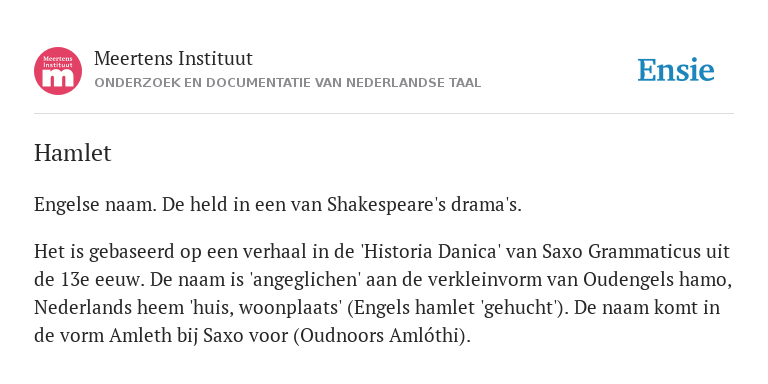The image size is (768, 384).
Task: Click the sentence starting 'Engelse naam'
Action: (278, 205)
